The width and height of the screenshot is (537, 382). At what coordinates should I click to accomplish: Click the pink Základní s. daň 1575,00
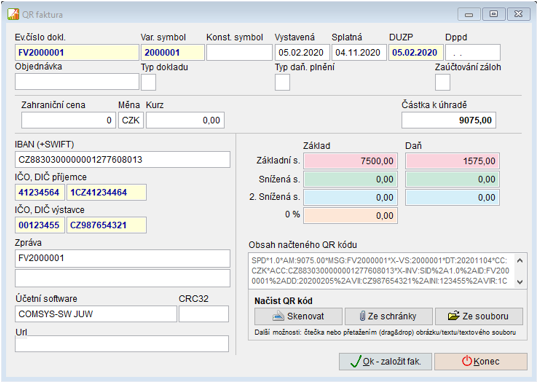pyautogui.click(x=452, y=161)
